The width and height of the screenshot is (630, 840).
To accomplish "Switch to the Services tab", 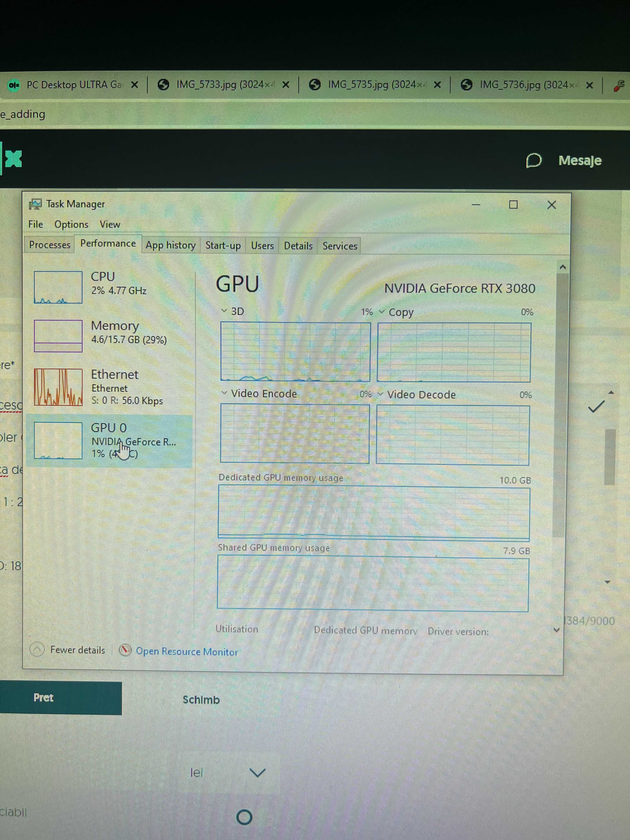I will pos(340,246).
